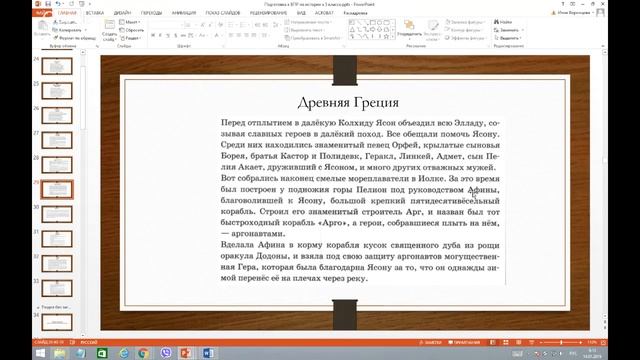Select slide thumbnail number 28
Screen dimensions: 640x360
point(57,165)
